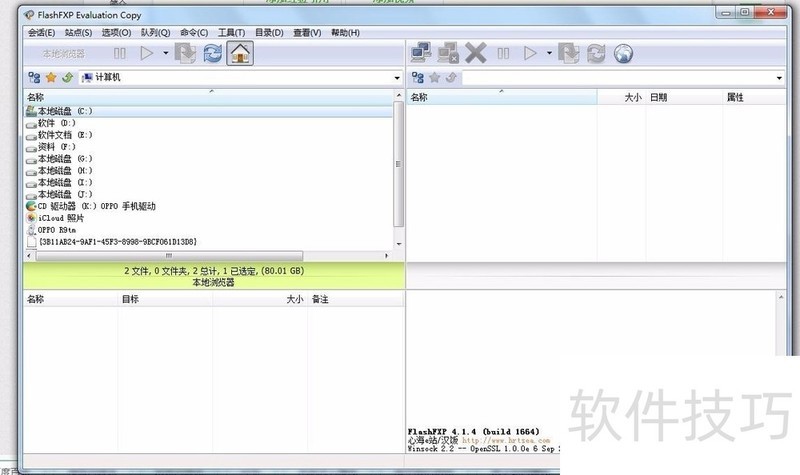The image size is (800, 475).
Task: Click the left go-up-folder arrow icon
Action: (68, 78)
